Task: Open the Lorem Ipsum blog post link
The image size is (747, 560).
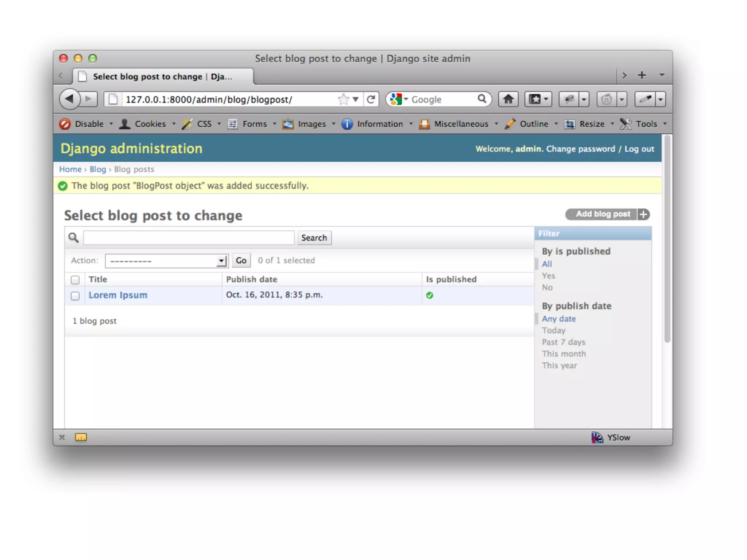Action: [118, 295]
